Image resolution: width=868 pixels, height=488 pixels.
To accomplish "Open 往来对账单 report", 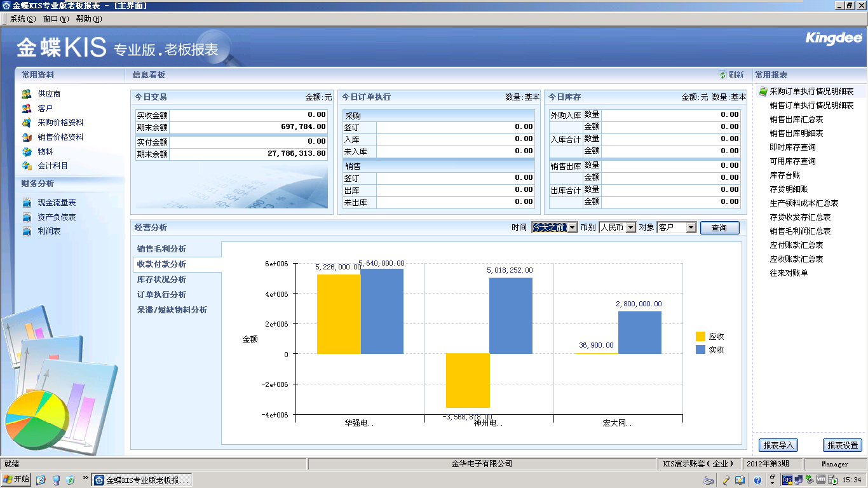I will [x=789, y=273].
